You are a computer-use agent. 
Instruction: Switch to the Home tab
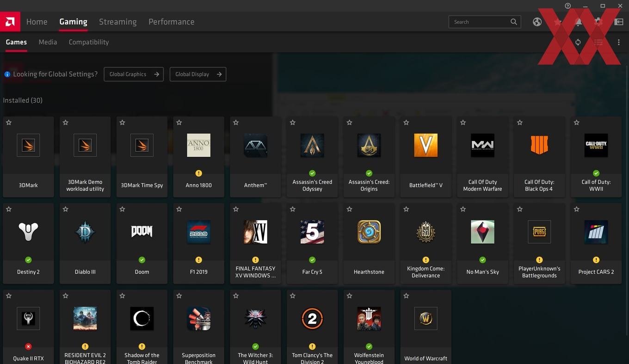(x=37, y=22)
